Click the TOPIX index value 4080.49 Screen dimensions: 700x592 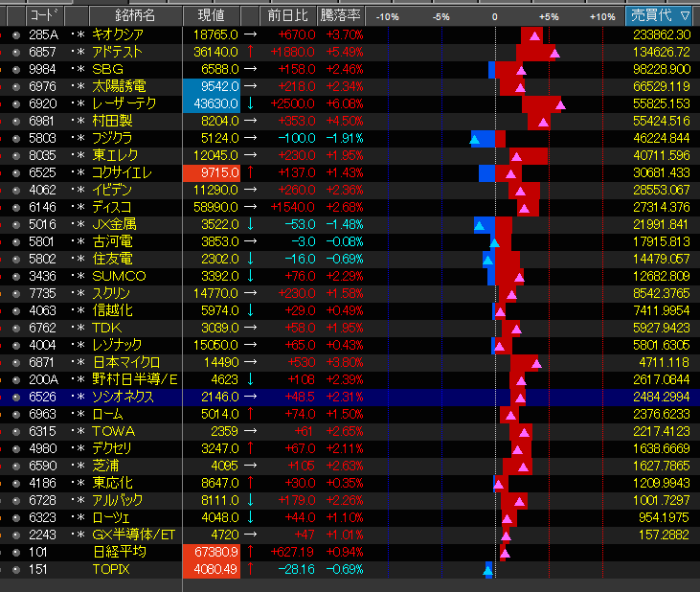pos(212,570)
